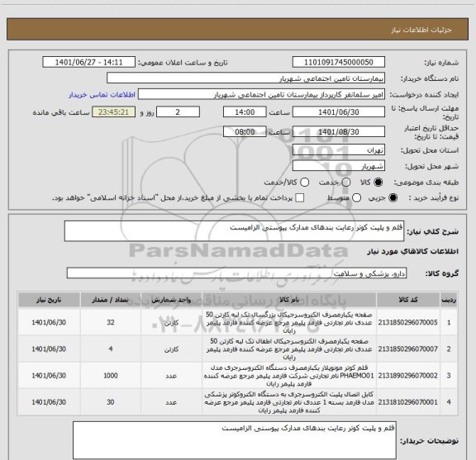Click product code 2131810296070001

pyautogui.click(x=407, y=402)
